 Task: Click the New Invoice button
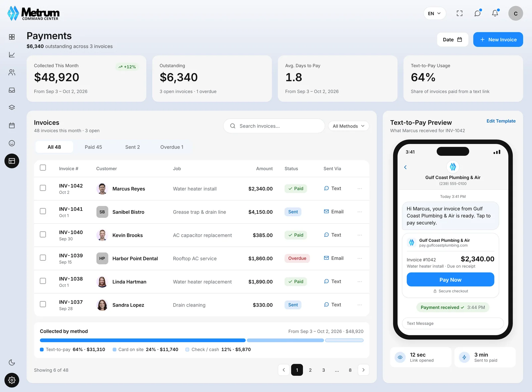point(498,40)
